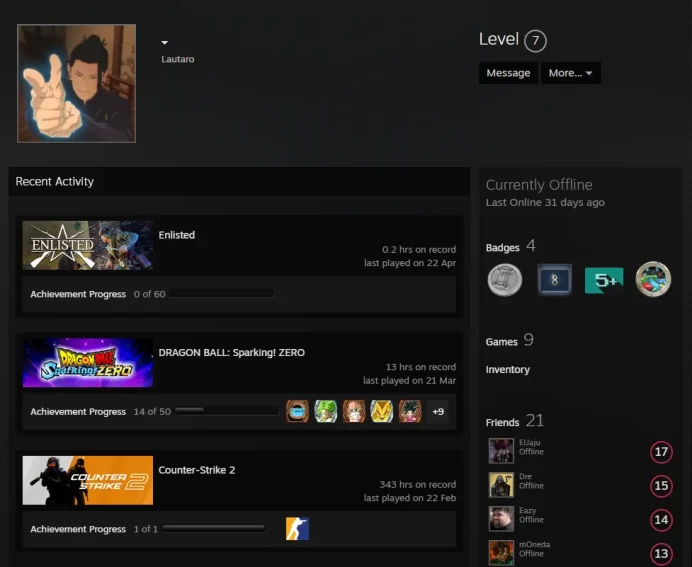The image size is (692, 567).
Task: Click the Level 7 badge circle
Action: pyautogui.click(x=535, y=41)
